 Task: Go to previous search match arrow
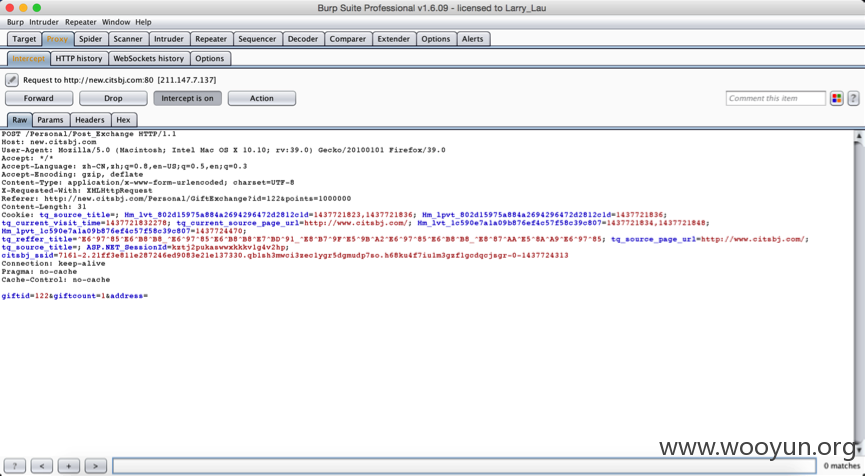click(x=42, y=466)
